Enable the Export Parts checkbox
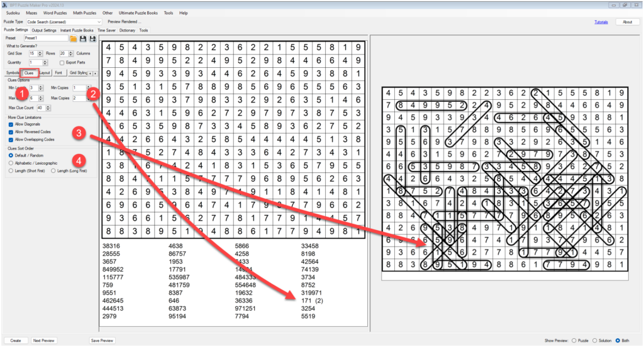Viewport: 644px width, 347px height. [x=62, y=63]
